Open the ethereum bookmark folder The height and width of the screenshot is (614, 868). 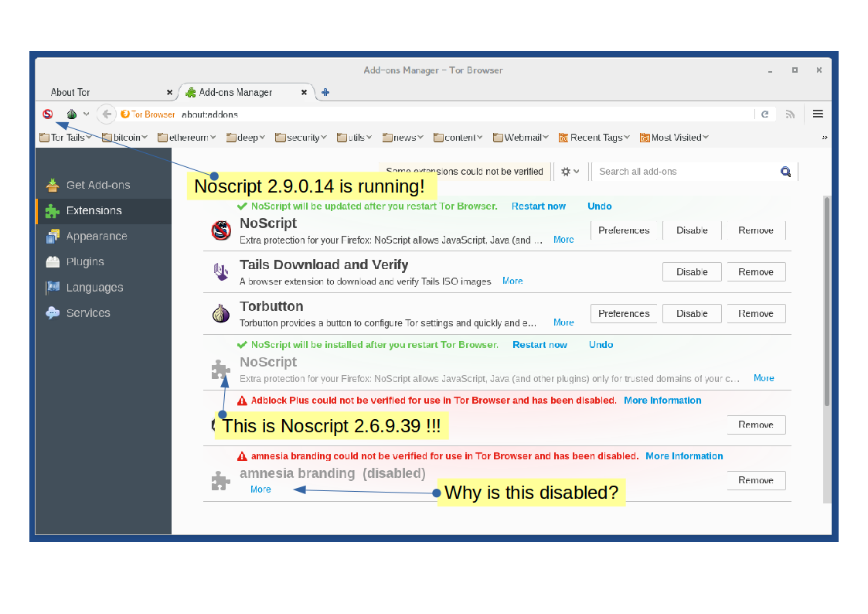pos(186,138)
